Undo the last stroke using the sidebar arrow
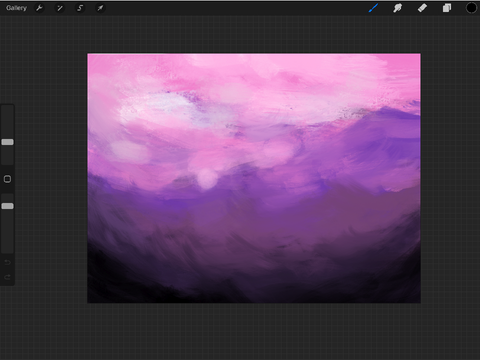The width and height of the screenshot is (480, 360). 7,263
